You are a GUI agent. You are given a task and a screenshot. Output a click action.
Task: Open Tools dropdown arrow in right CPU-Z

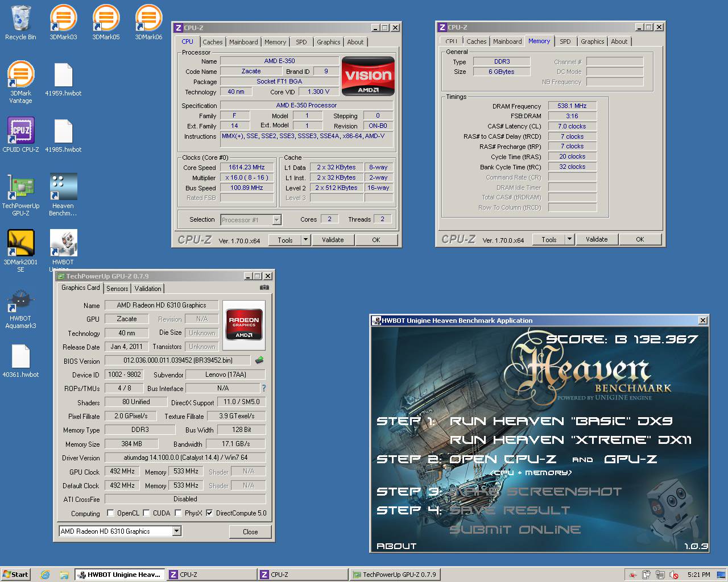569,239
